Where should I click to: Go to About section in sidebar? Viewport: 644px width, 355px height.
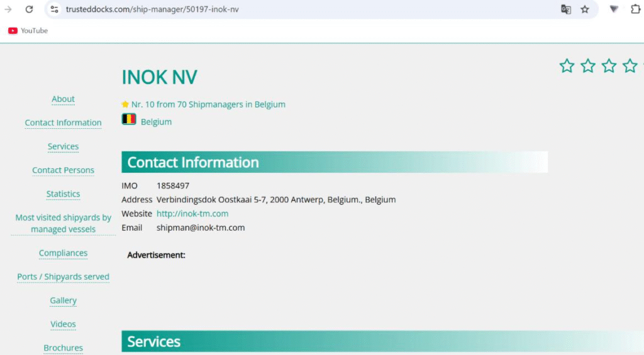click(63, 99)
